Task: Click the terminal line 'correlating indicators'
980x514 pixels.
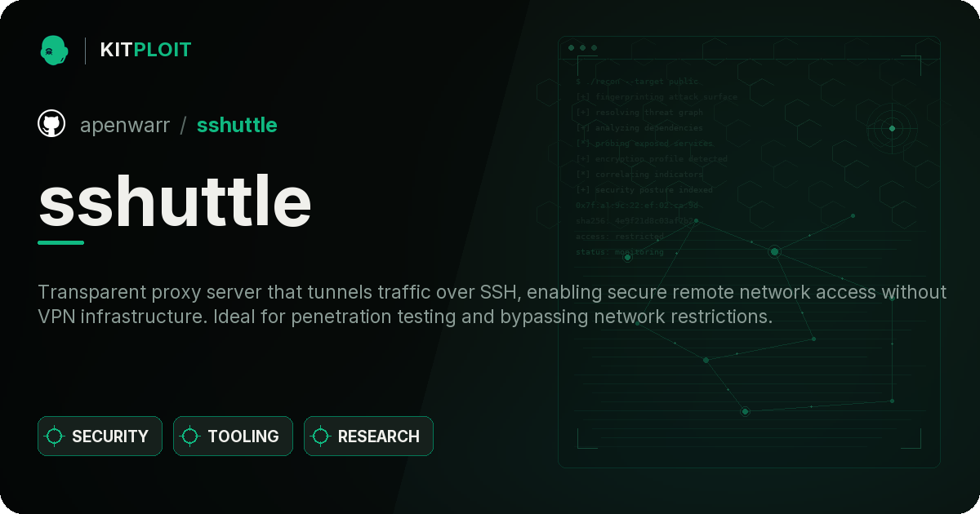Action: [639, 175]
